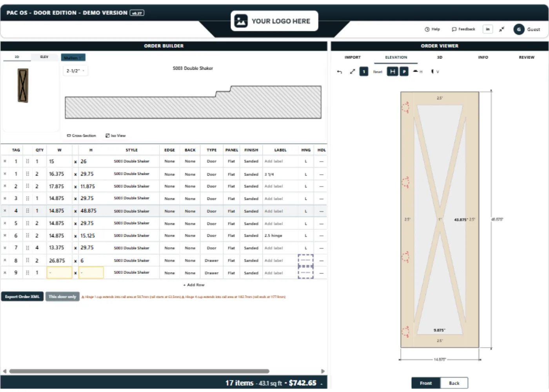Expand the order total chevron beside $742.65
The image size is (549, 392).
click(321, 384)
